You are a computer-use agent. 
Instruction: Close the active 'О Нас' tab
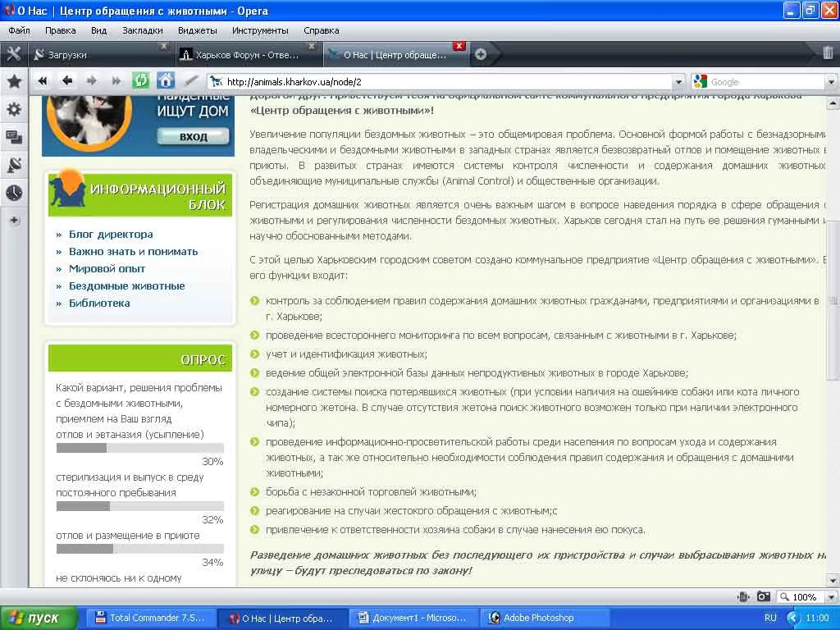459,46
